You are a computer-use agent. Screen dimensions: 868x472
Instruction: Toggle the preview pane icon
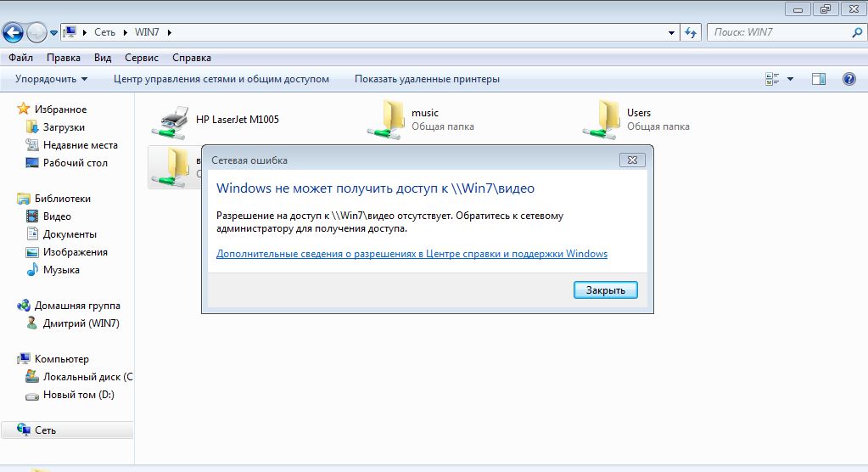(x=818, y=79)
